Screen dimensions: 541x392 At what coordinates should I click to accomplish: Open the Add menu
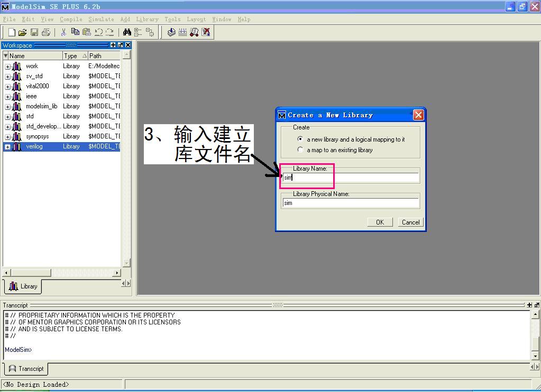(x=125, y=20)
